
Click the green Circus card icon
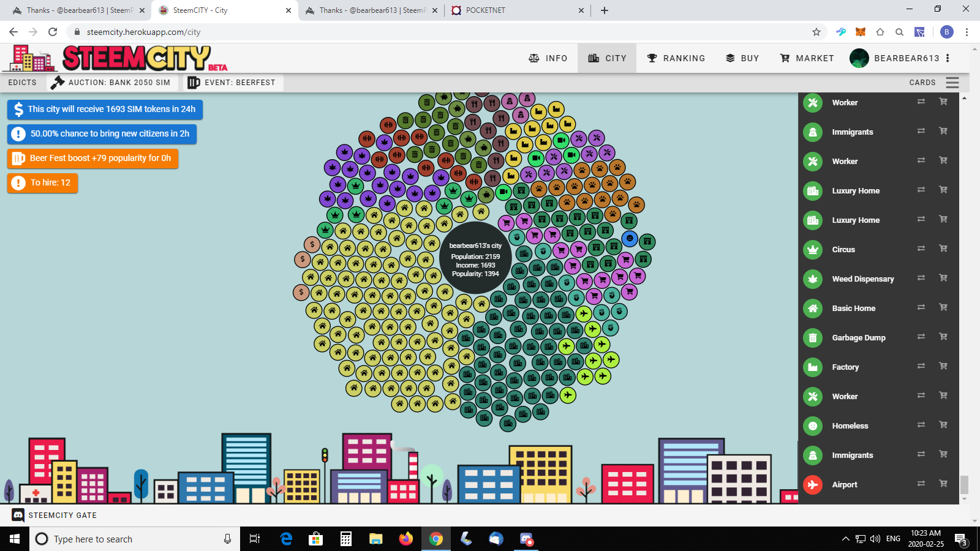point(813,250)
